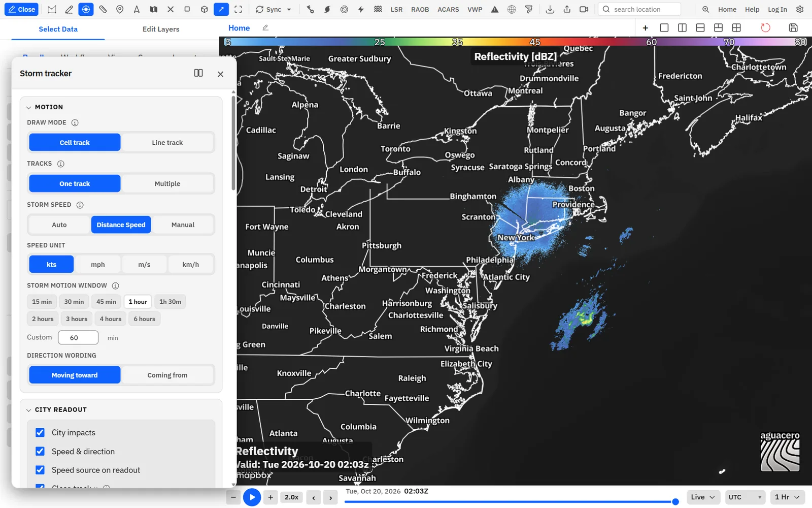812x508 pixels.
Task: Open the lightning bolt layer icon
Action: tap(361, 9)
